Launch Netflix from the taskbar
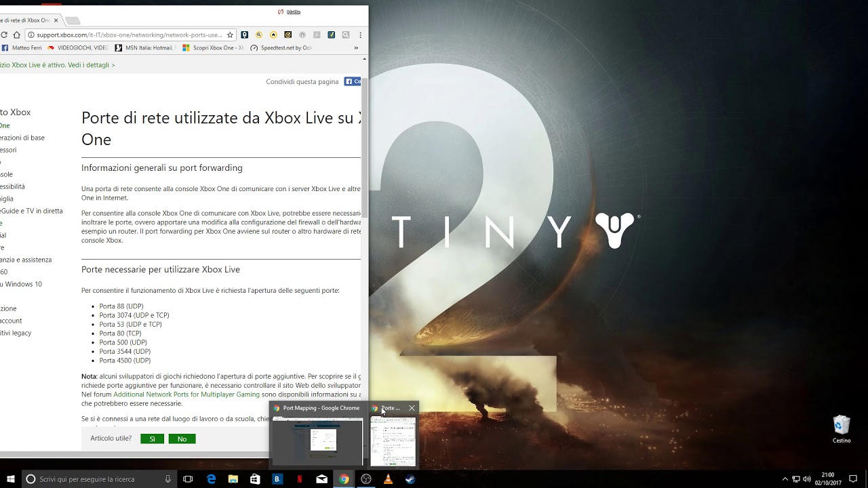This screenshot has height=488, width=868. pyautogui.click(x=299, y=479)
